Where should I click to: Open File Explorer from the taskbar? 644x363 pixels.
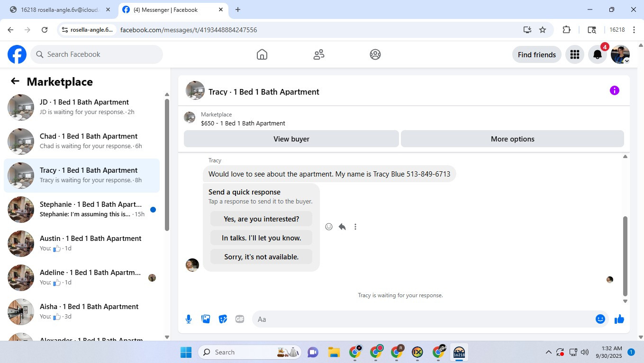point(334,352)
